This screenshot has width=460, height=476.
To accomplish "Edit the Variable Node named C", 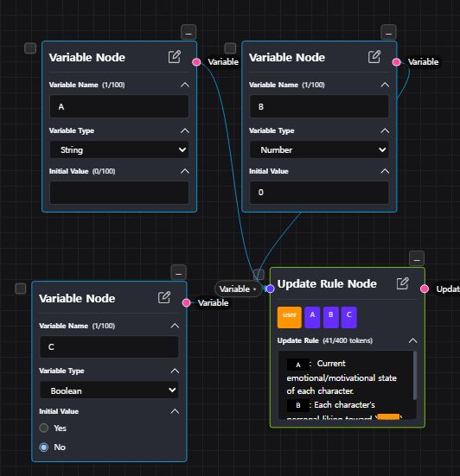I will point(164,297).
